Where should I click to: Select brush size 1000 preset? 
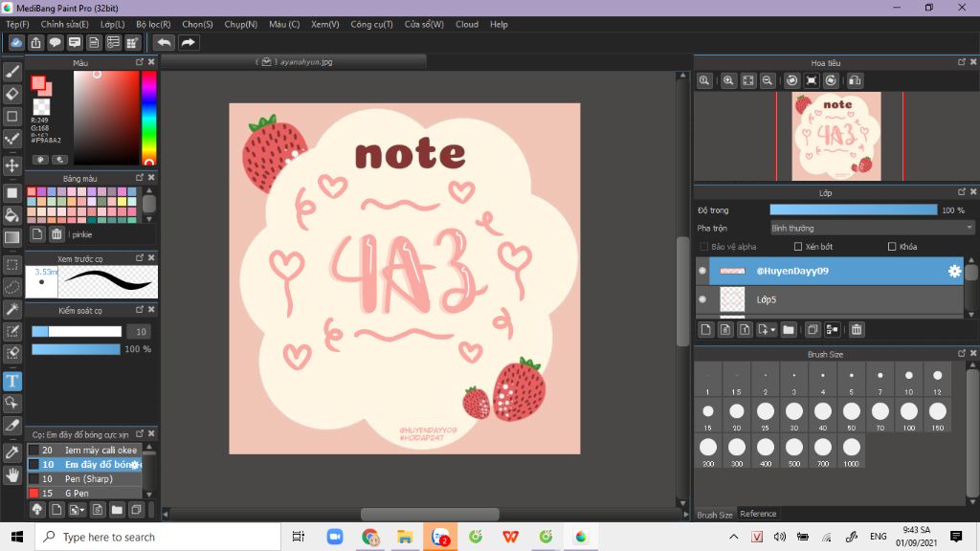point(851,452)
